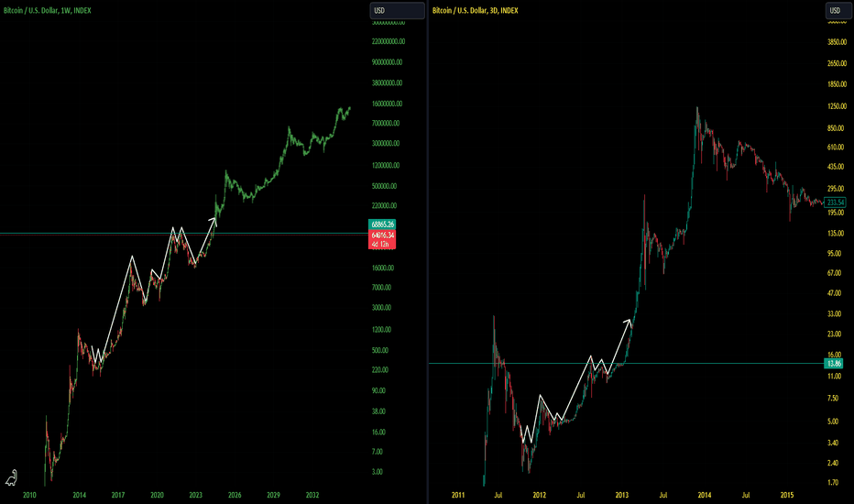This screenshot has width=854, height=504.
Task: Click the '7000.00' price axis value
Action: [x=381, y=287]
